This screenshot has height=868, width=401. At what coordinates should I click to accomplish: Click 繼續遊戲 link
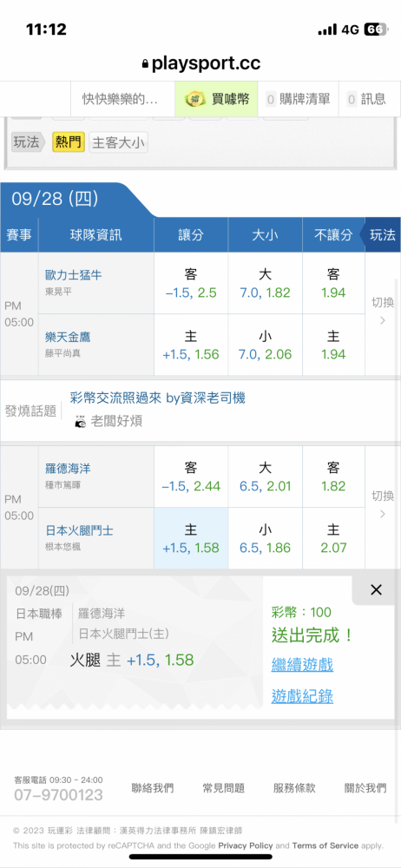click(302, 664)
